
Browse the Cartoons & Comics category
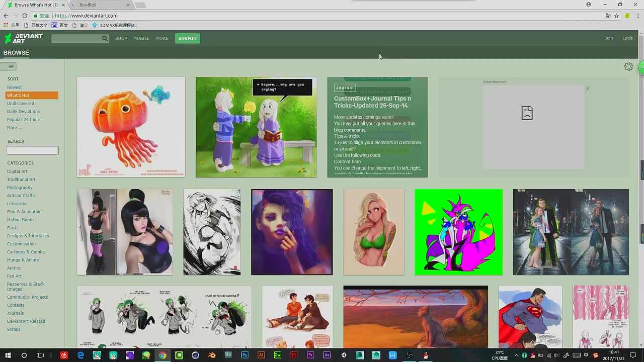click(26, 252)
